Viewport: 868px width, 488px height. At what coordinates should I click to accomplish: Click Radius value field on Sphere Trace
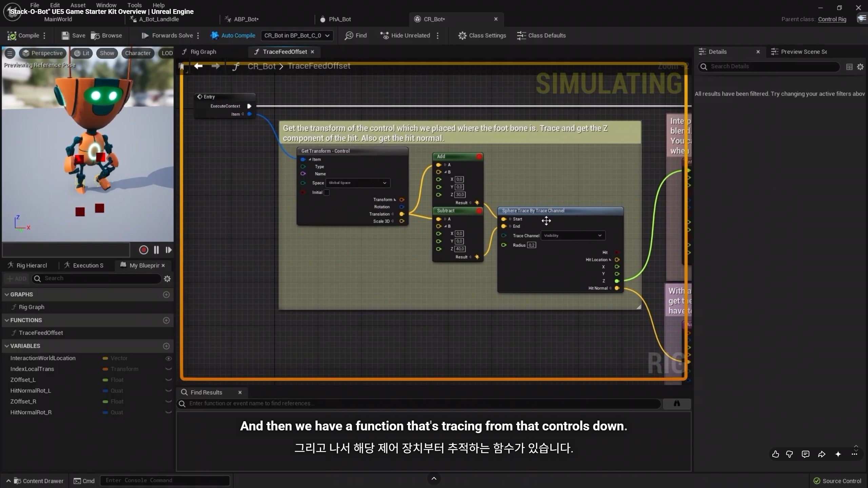[x=531, y=245]
